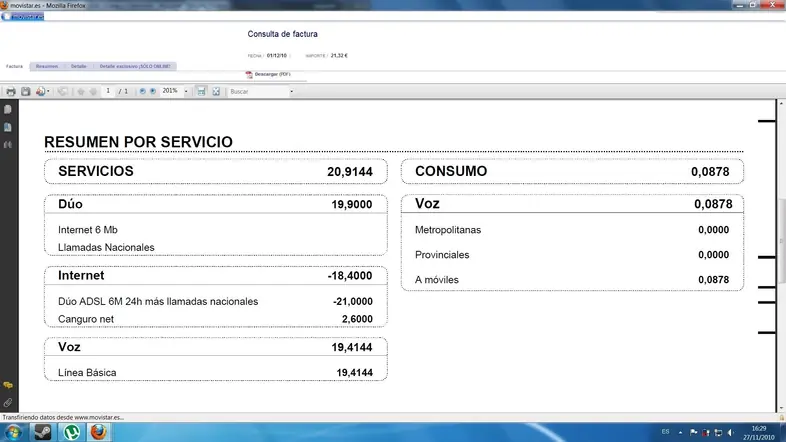Image resolution: width=786 pixels, height=442 pixels.
Task: Open the Buscar search options dropdown arrow
Action: (291, 92)
